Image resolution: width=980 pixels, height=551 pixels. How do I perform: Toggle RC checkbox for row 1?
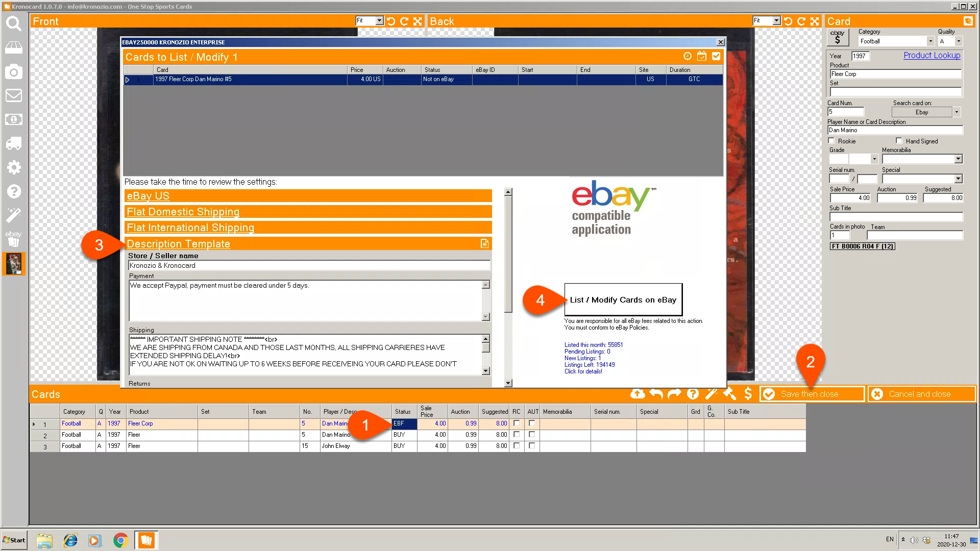click(517, 423)
